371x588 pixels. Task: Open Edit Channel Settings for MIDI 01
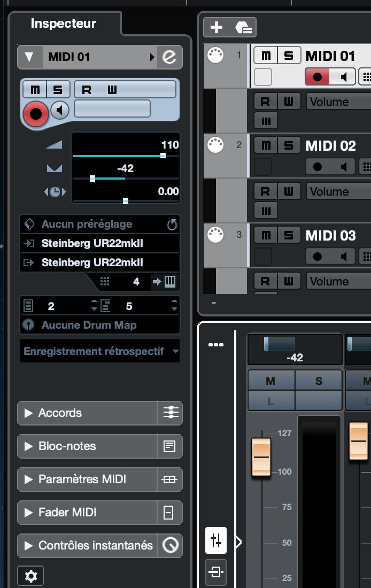click(169, 57)
